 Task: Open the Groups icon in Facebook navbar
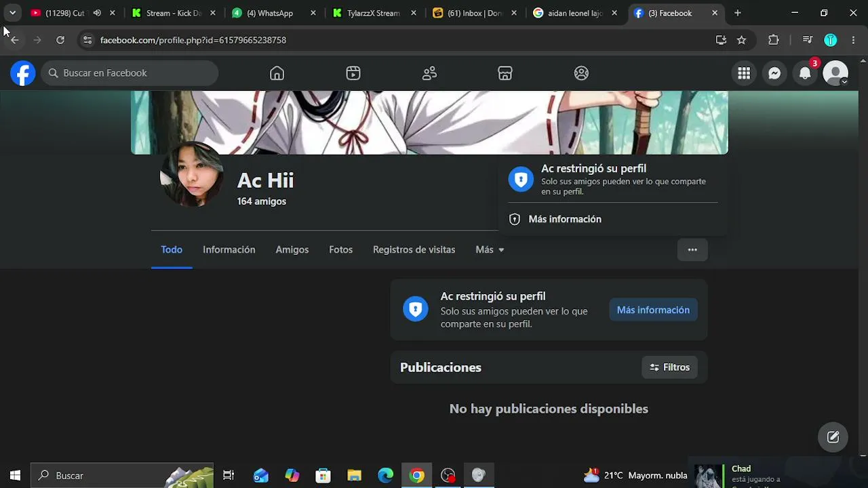(x=581, y=73)
